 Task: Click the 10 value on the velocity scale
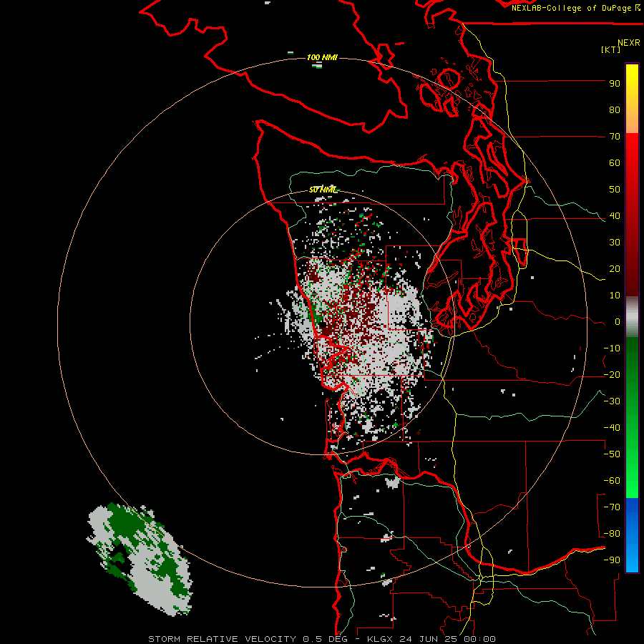click(615, 296)
